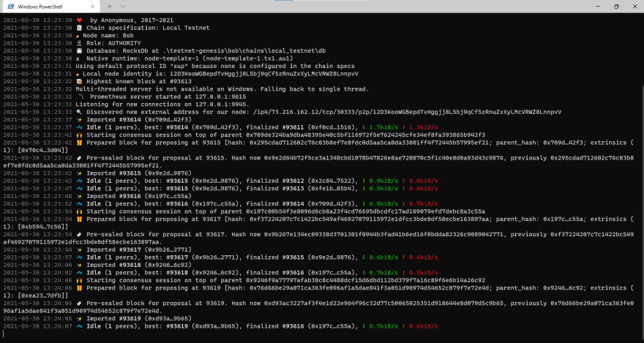The height and width of the screenshot is (343, 644).
Task: Click the sparkle icon before 'Imported #93614'
Action: (x=79, y=120)
